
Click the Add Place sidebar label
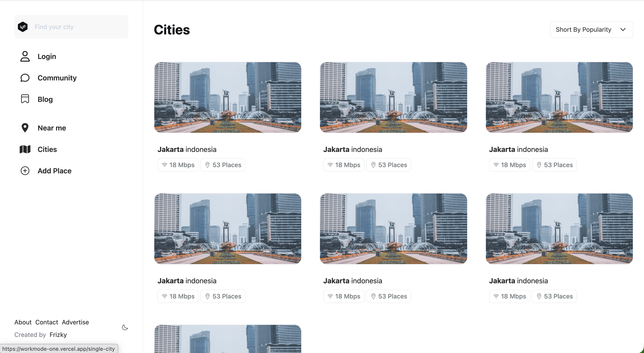coord(55,171)
